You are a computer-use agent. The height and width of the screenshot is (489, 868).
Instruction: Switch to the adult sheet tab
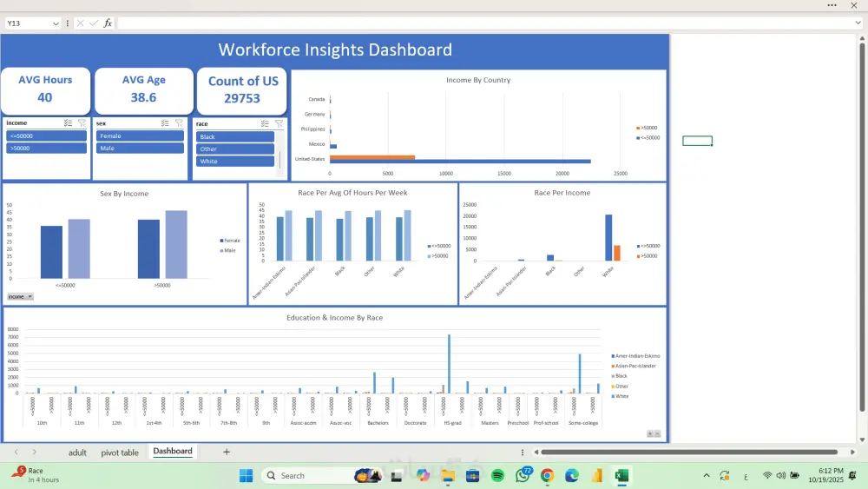[x=77, y=453]
